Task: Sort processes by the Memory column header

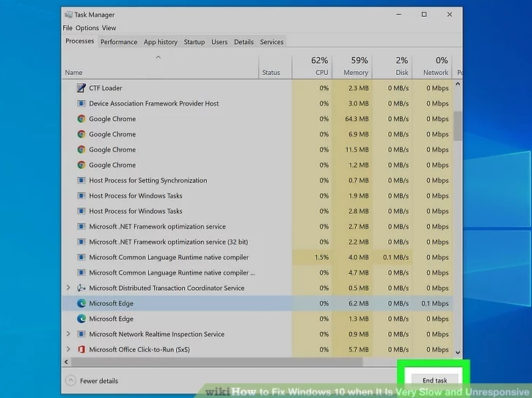Action: pyautogui.click(x=354, y=73)
